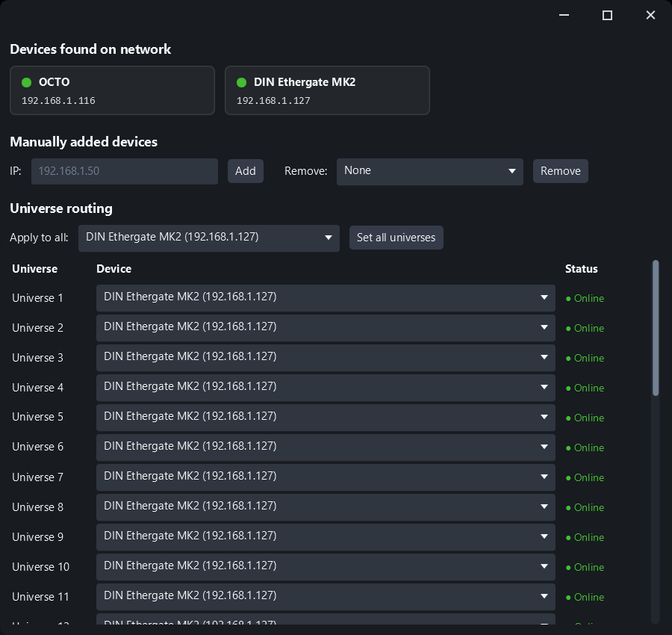This screenshot has width=672, height=635.
Task: Click the Universe column header
Action: coord(34,269)
